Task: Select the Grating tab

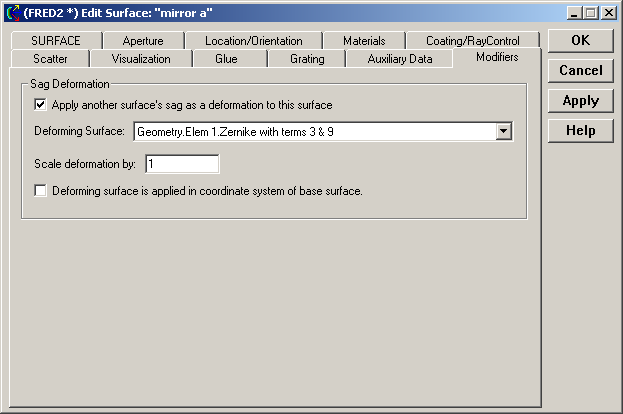Action: pyautogui.click(x=307, y=59)
